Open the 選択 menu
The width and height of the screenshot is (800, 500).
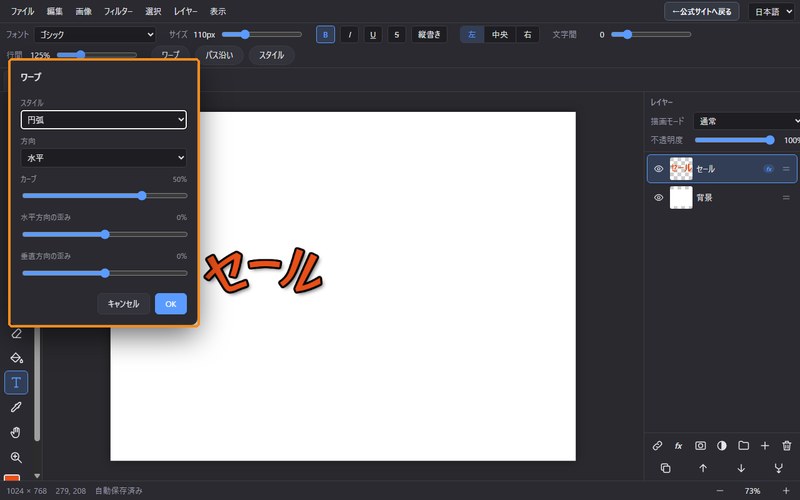(153, 11)
